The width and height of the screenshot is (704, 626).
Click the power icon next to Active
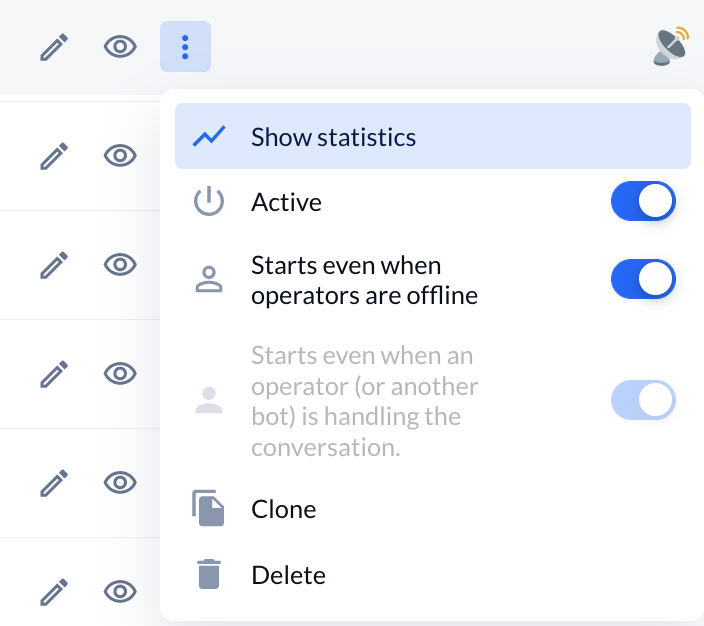point(209,202)
